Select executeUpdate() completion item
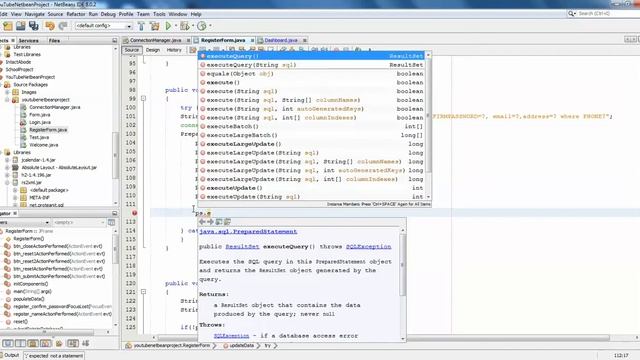This screenshot has width=640, height=360. coord(312,188)
